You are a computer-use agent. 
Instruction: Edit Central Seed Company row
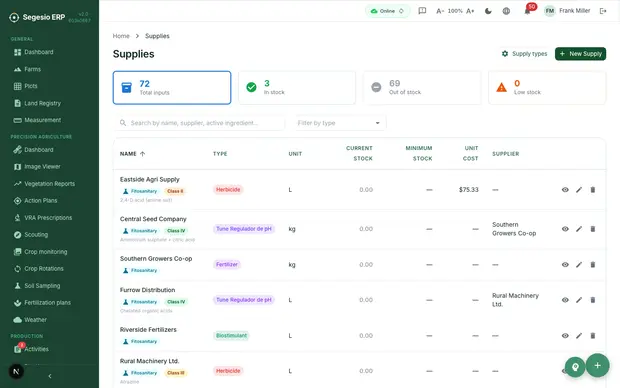pos(579,229)
